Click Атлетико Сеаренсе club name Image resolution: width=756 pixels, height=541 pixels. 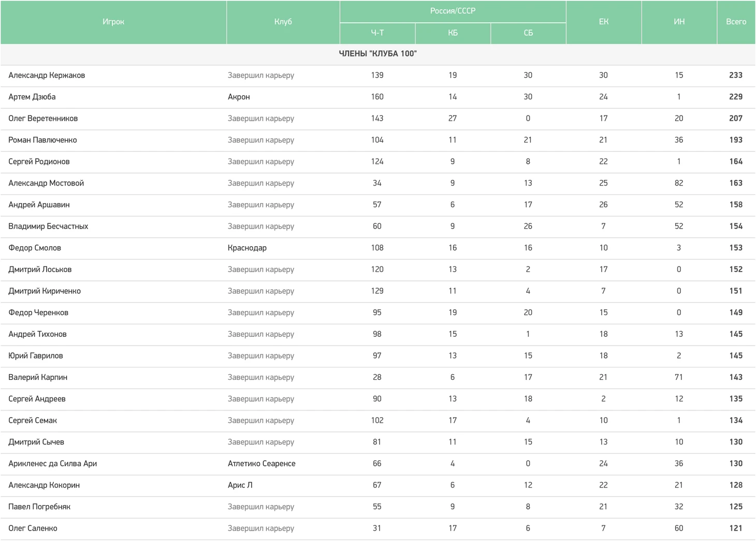point(261,464)
